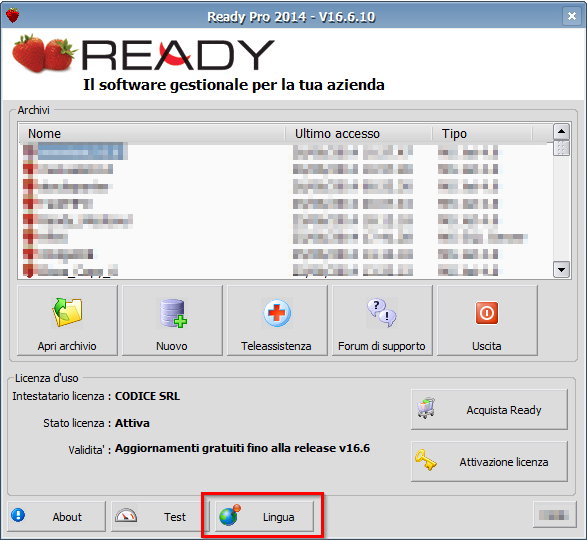This screenshot has height=540, width=587.
Task: Click 'Aggiornamenti gratuiti fino alla release v16.6'
Action: (242, 448)
